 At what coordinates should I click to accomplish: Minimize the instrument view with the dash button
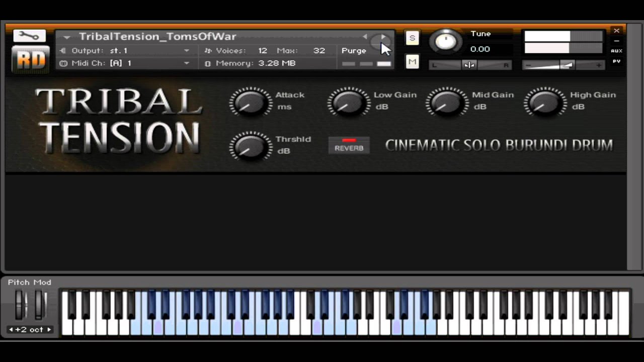616,41
